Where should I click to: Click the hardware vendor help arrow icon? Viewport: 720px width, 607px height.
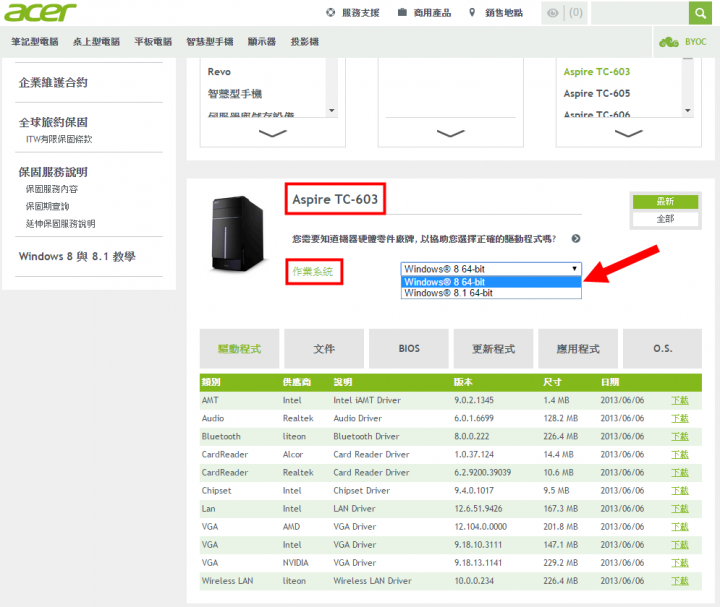[576, 239]
